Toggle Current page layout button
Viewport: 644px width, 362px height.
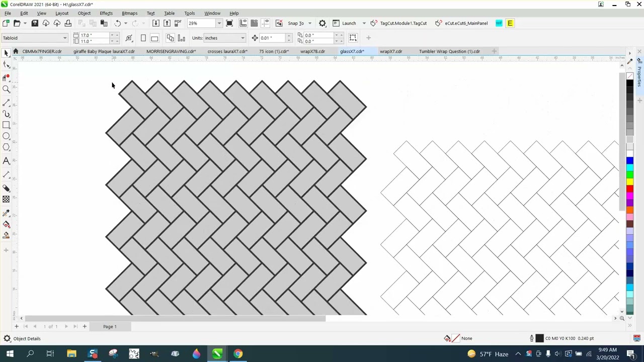(x=170, y=38)
